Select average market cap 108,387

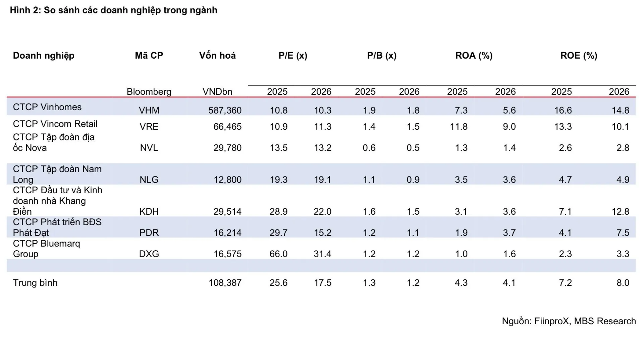point(225,283)
